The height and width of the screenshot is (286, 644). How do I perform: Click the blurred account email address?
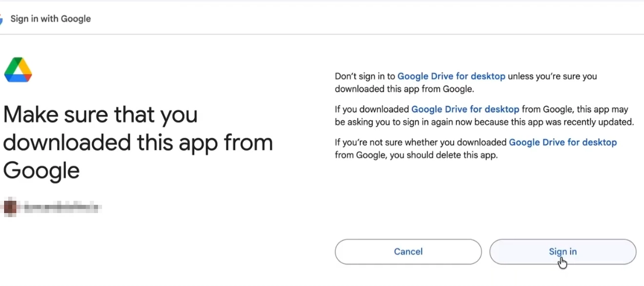(x=61, y=208)
